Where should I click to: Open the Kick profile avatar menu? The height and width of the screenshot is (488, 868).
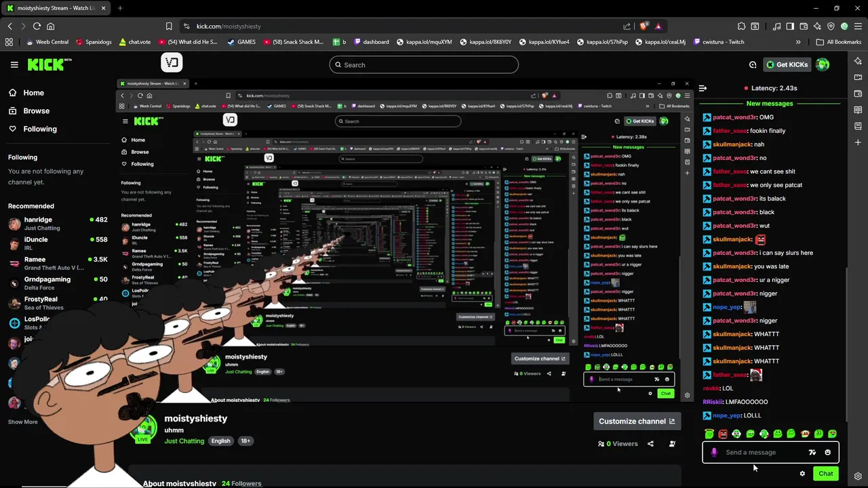point(823,64)
